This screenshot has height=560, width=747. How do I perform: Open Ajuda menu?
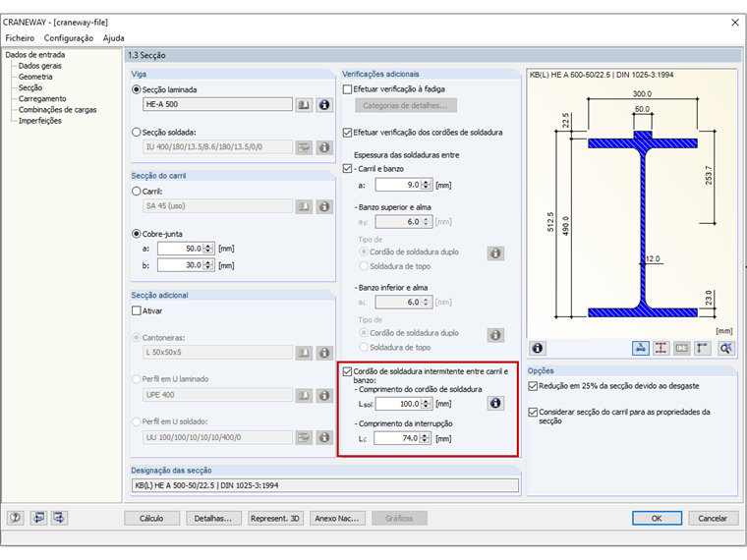coord(113,38)
